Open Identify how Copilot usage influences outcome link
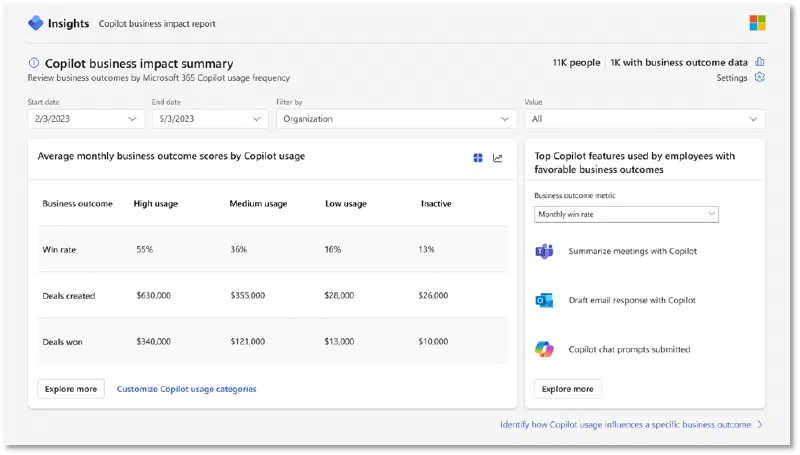 coord(626,424)
